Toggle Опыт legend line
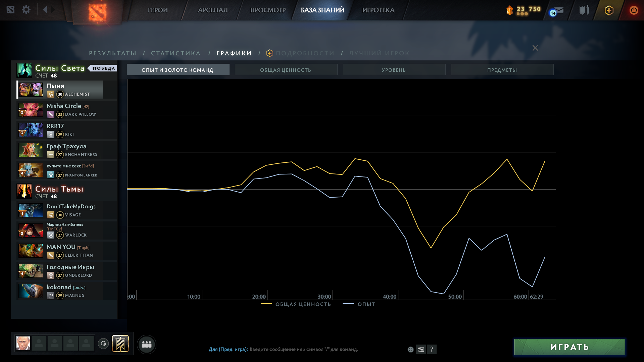 (359, 304)
